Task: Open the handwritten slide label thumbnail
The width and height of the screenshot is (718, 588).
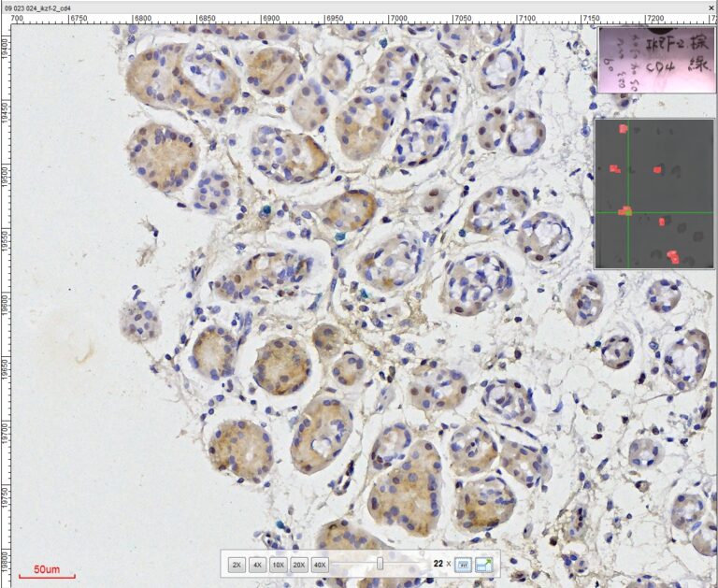Action: pyautogui.click(x=653, y=59)
